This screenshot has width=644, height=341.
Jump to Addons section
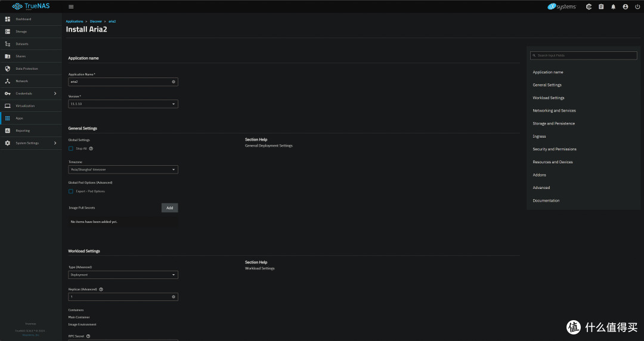coord(539,175)
